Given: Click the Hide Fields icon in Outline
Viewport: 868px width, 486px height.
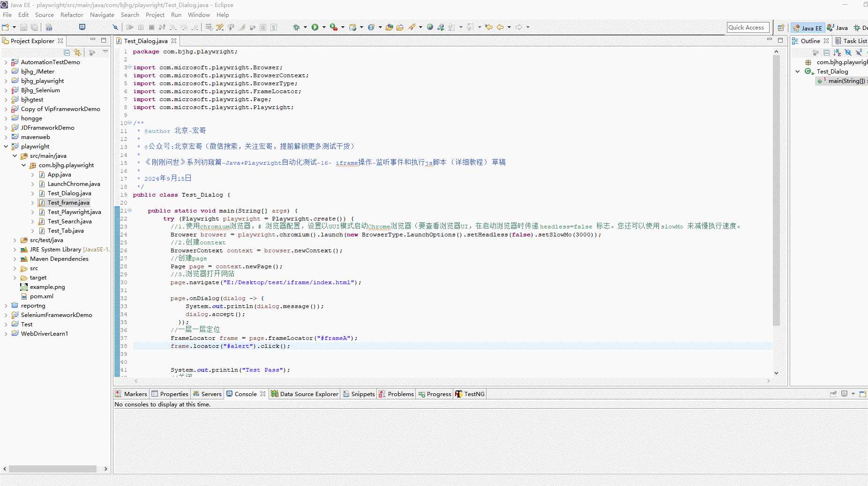Looking at the screenshot, I should coord(848,52).
